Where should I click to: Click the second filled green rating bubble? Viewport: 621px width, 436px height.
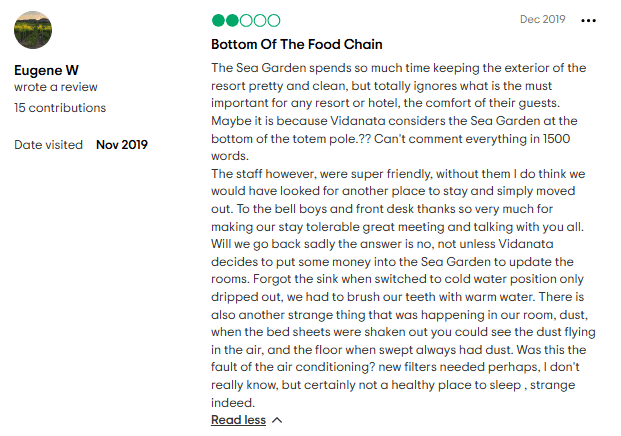coord(233,20)
